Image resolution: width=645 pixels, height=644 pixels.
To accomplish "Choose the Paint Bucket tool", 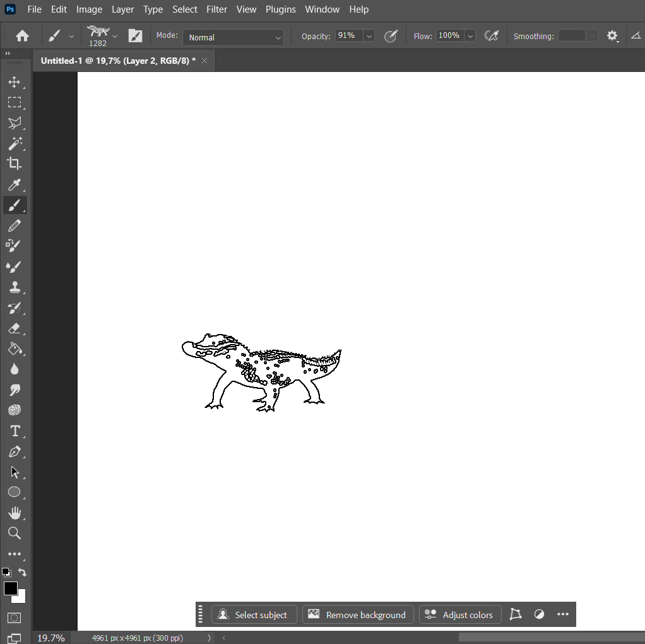I will click(x=15, y=349).
